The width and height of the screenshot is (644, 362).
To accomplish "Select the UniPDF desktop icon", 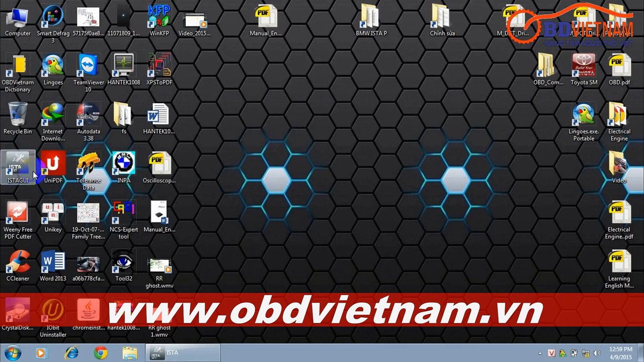I will [53, 167].
